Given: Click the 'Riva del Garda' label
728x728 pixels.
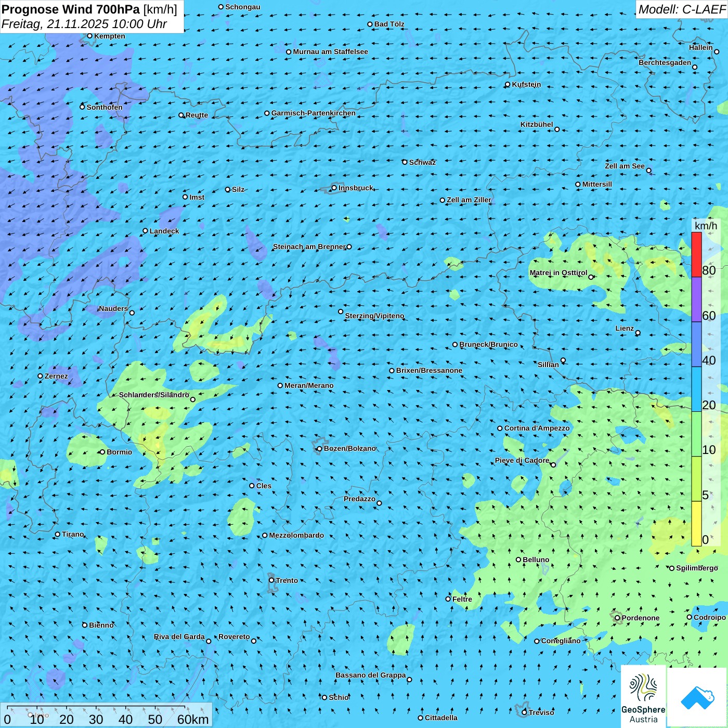Looking at the screenshot, I should click(x=179, y=636).
